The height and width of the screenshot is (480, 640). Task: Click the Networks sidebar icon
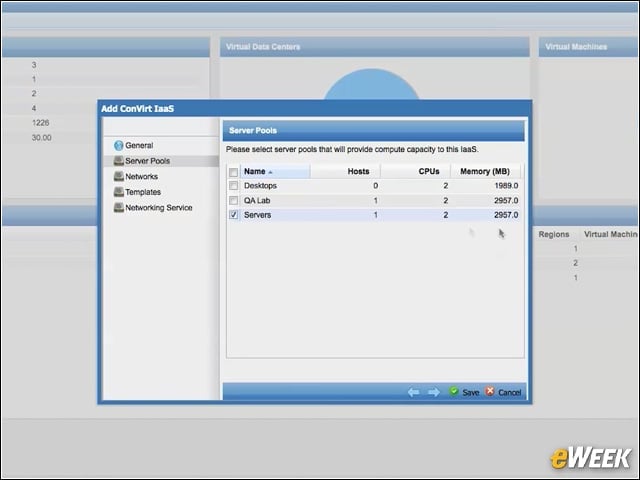point(119,176)
